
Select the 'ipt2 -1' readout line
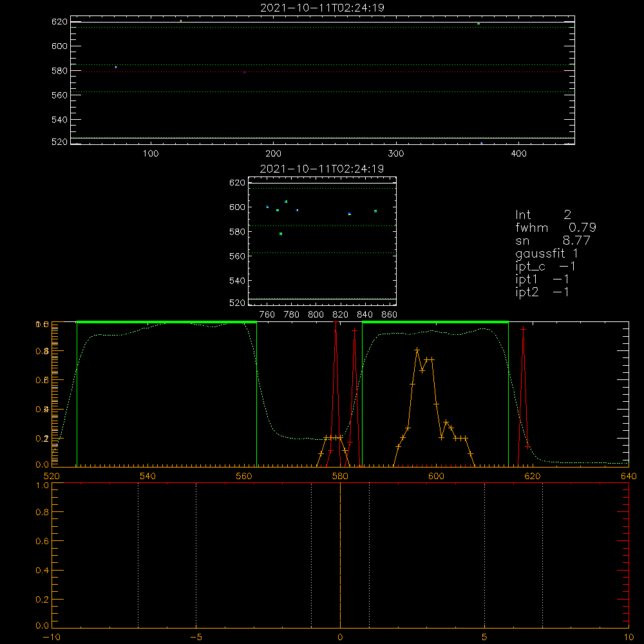pyautogui.click(x=542, y=292)
